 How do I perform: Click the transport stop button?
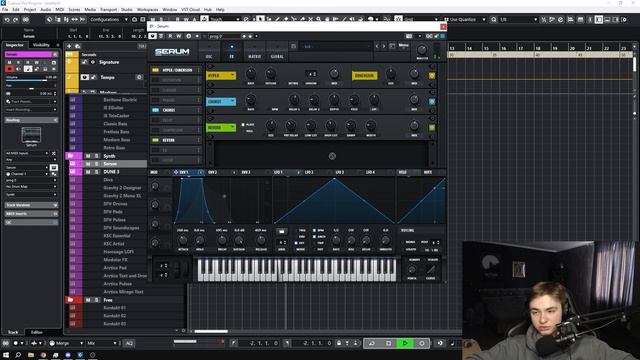click(388, 343)
